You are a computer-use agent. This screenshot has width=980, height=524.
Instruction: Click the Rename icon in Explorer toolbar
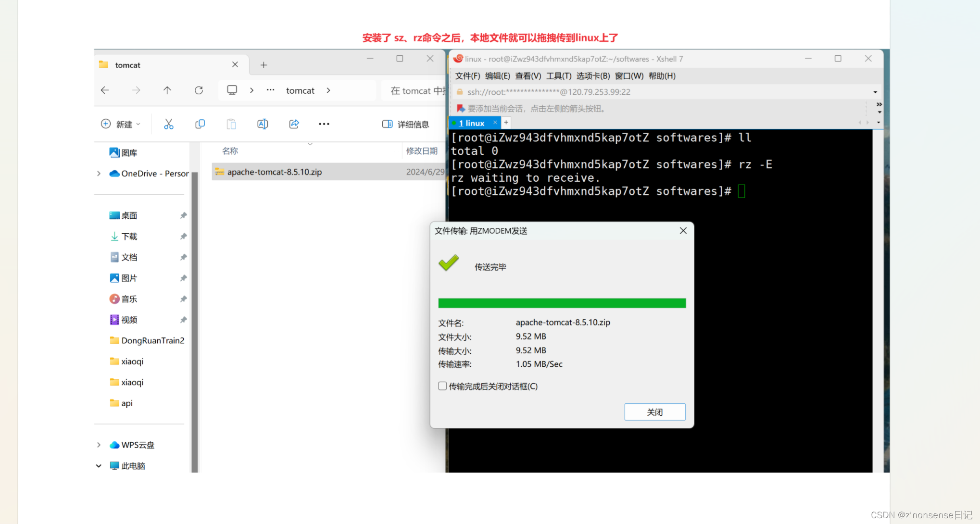point(263,124)
